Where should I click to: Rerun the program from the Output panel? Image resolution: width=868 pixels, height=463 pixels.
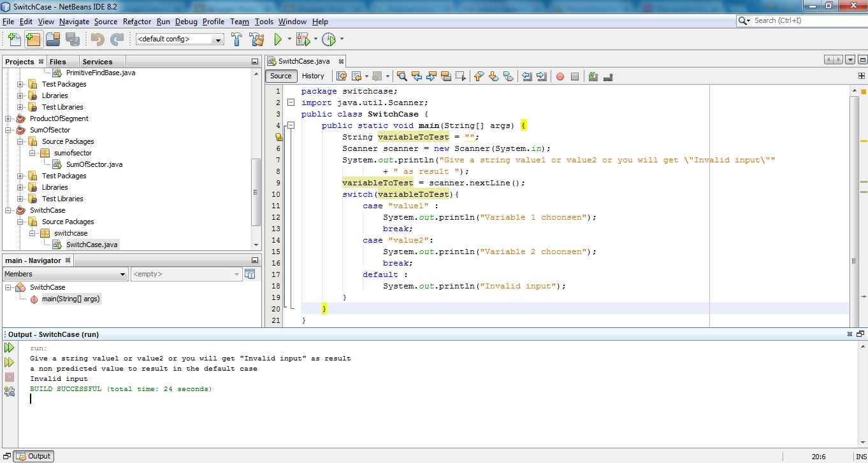pyautogui.click(x=9, y=348)
